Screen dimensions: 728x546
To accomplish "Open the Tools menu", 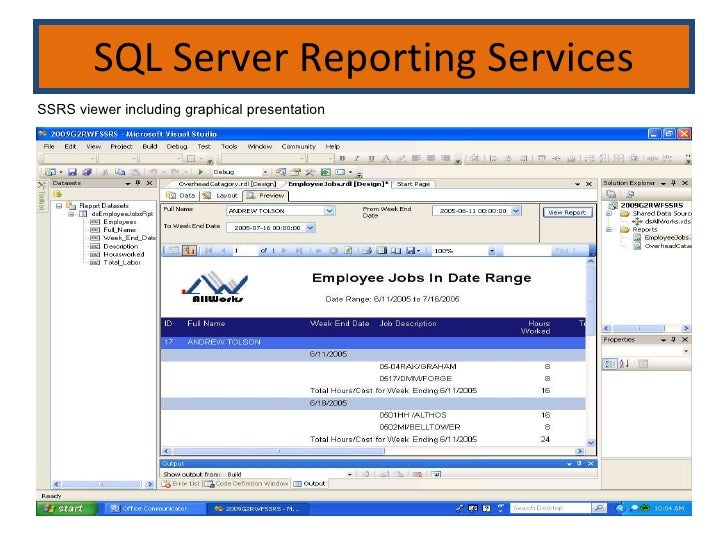I will pyautogui.click(x=229, y=147).
